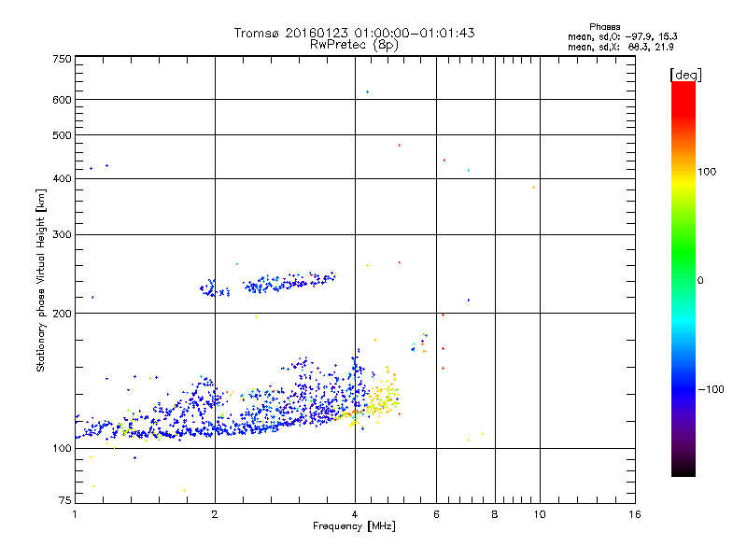
Task: Click the orange data point near 10 MHz
Action: point(533,188)
